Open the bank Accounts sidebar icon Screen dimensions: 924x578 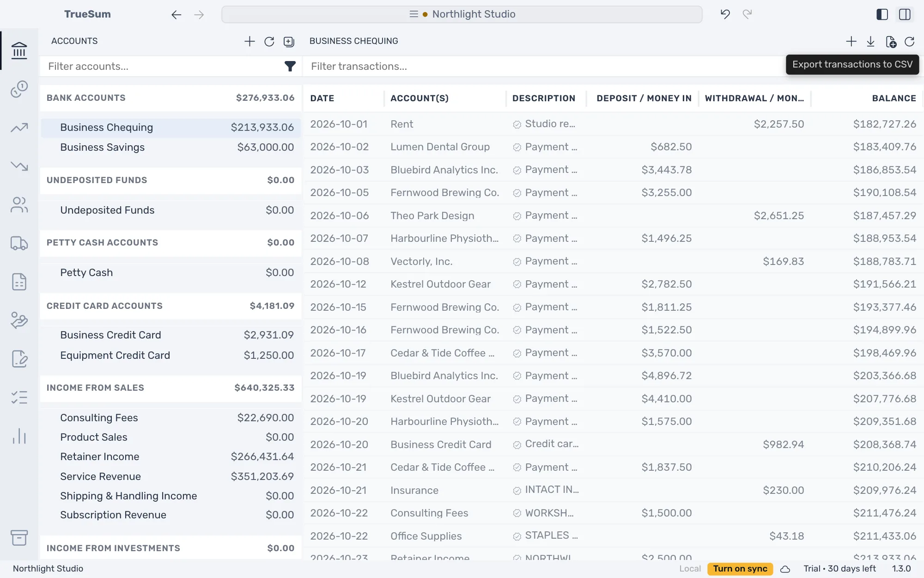19,50
